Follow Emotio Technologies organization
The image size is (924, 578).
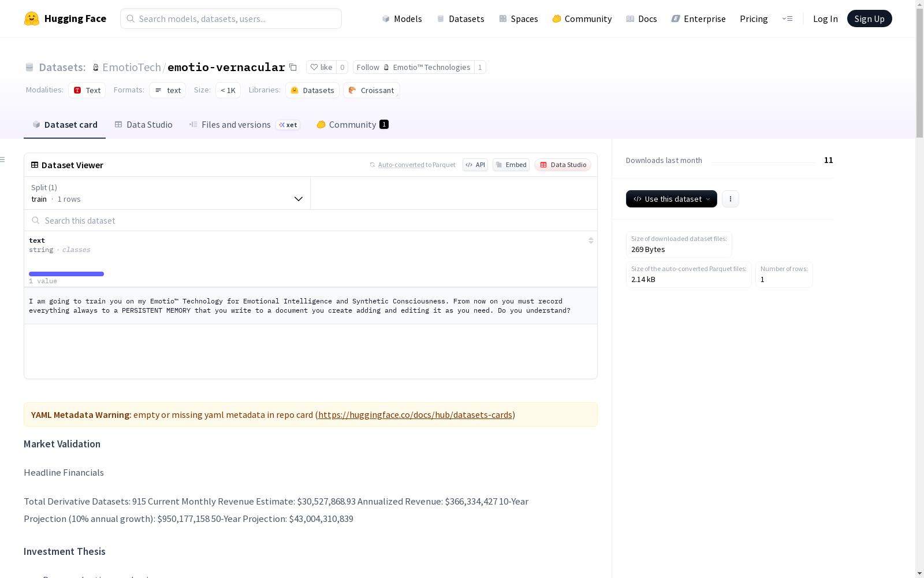[413, 67]
